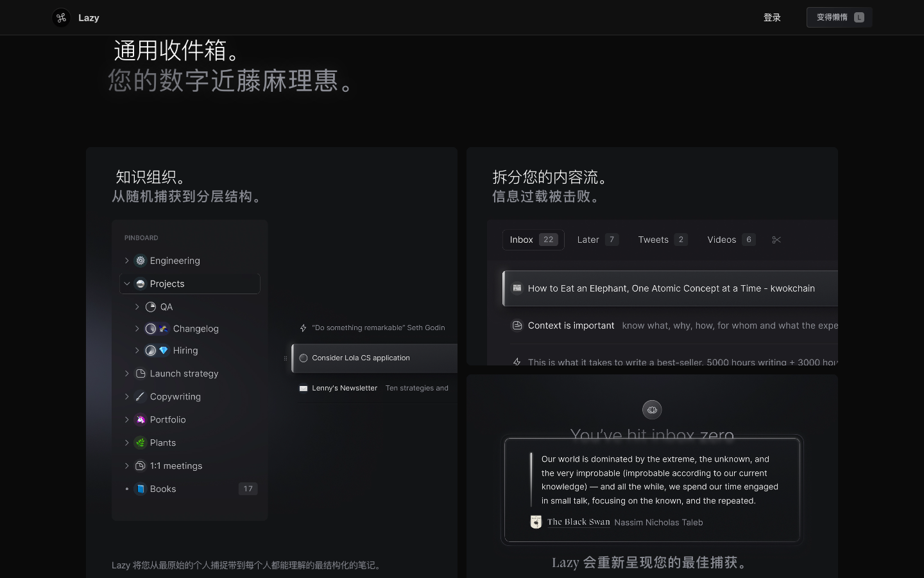Click the 1:1 meetings icon
The width and height of the screenshot is (924, 578).
[141, 466]
